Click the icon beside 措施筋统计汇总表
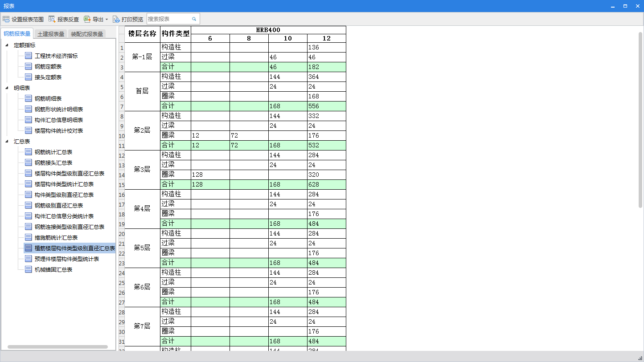This screenshot has height=362, width=644. 29,237
